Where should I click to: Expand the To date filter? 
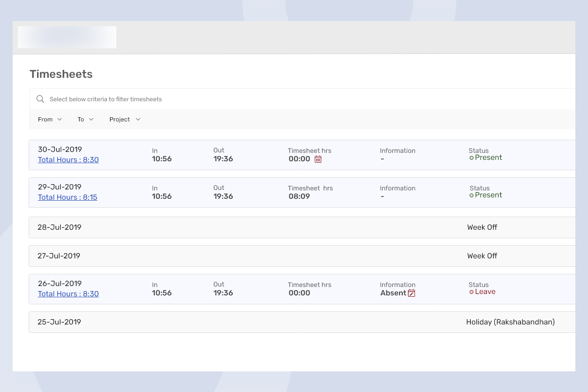coord(85,120)
